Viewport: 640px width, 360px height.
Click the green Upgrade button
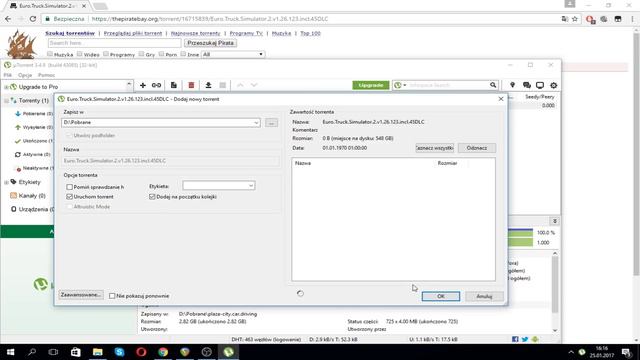[371, 85]
